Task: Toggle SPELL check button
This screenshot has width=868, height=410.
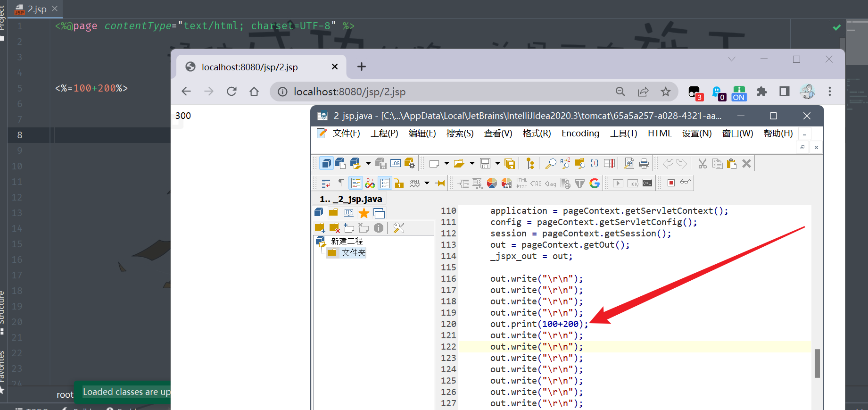Action: [x=414, y=183]
